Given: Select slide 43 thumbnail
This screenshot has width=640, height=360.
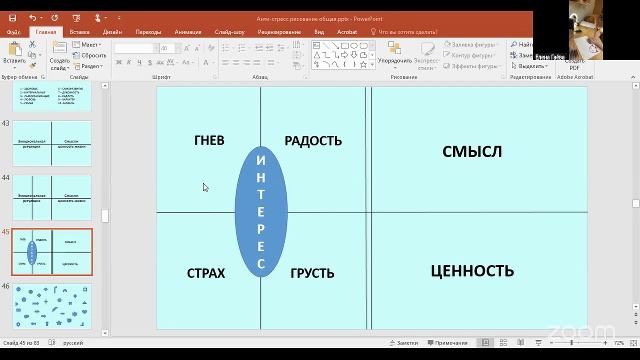Looking at the screenshot, I should [52, 143].
